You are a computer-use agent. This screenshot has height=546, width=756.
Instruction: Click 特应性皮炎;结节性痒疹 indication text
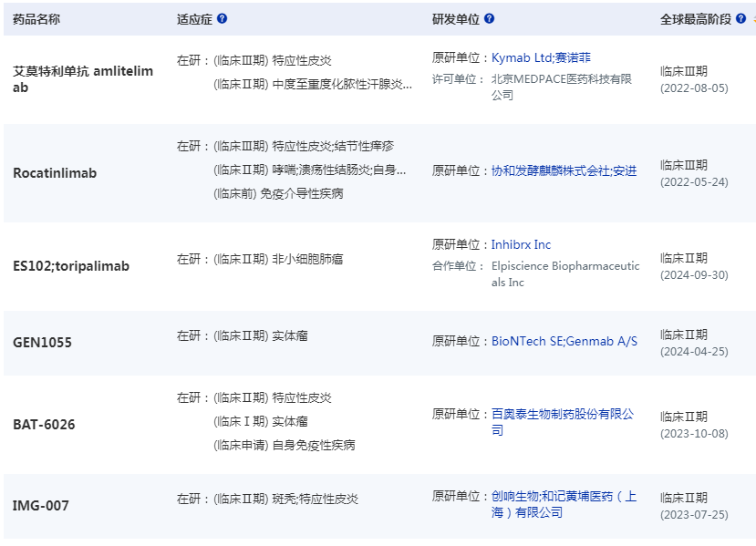click(x=333, y=146)
